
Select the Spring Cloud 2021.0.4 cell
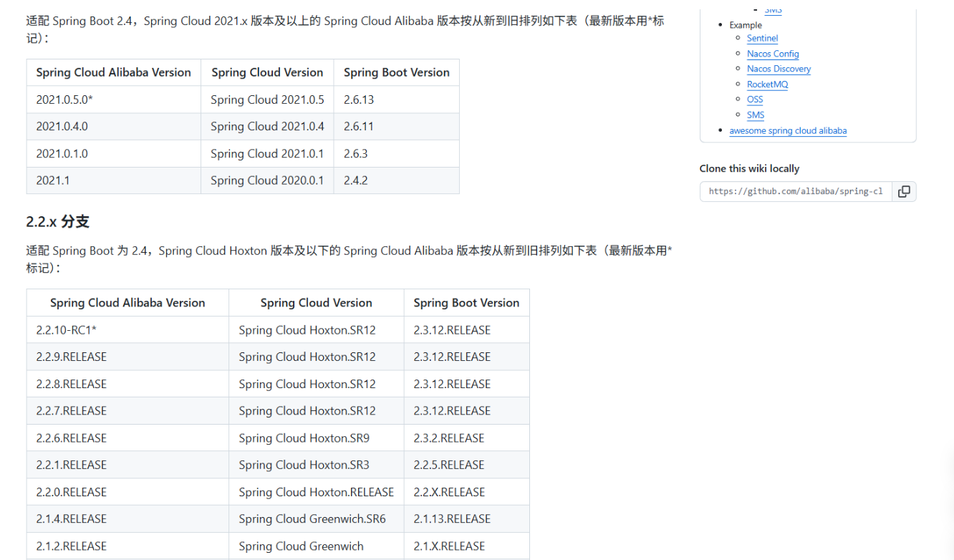click(267, 127)
